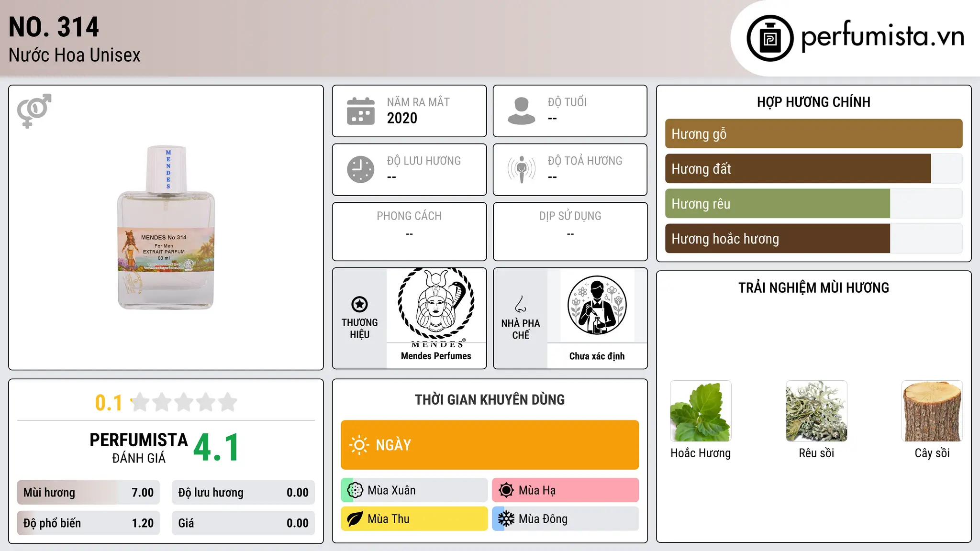This screenshot has width=980, height=551.
Task: Click the Độ toả hương label
Action: pyautogui.click(x=585, y=161)
